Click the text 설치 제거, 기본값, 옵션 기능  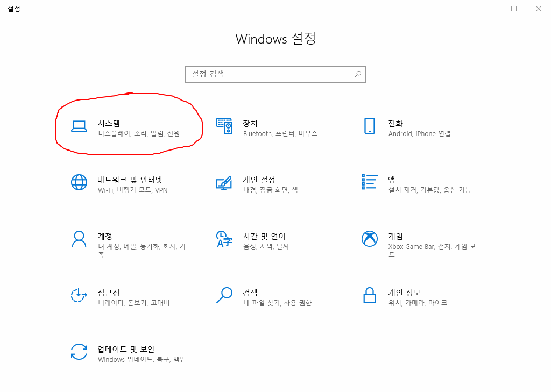coord(429,190)
